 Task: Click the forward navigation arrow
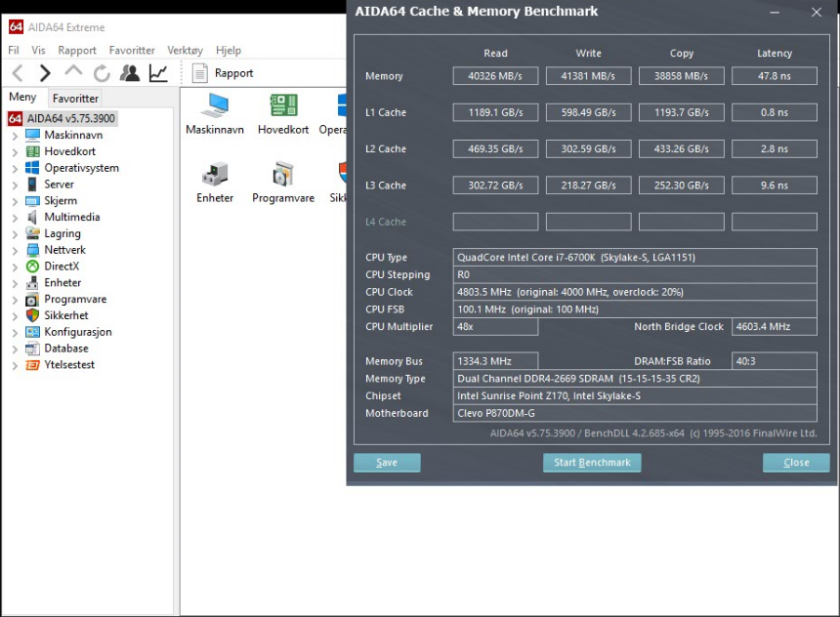[x=45, y=73]
